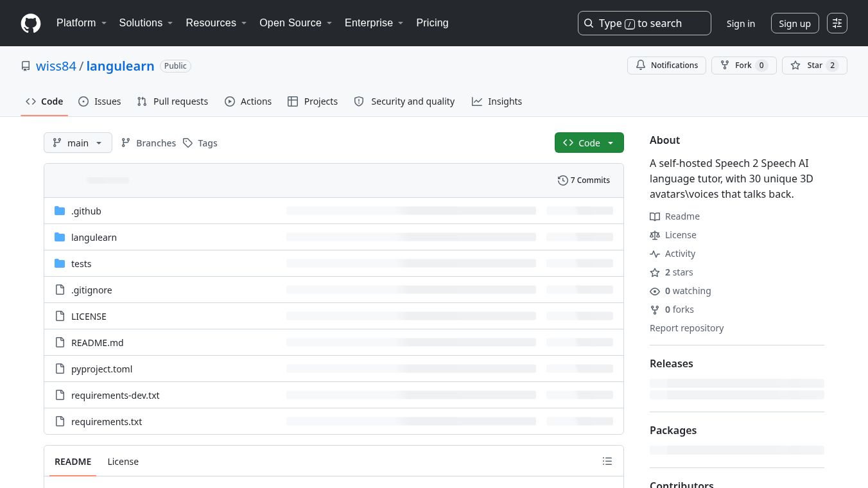The image size is (868, 488).
Task: Click the pyproject.toml file icon
Action: [x=60, y=369]
